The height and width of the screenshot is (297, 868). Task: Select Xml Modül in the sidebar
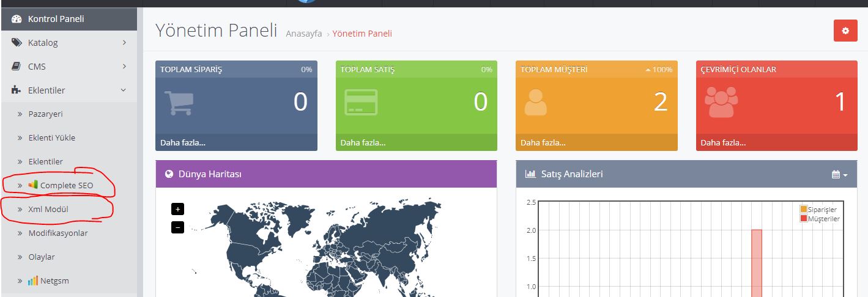pyautogui.click(x=48, y=209)
